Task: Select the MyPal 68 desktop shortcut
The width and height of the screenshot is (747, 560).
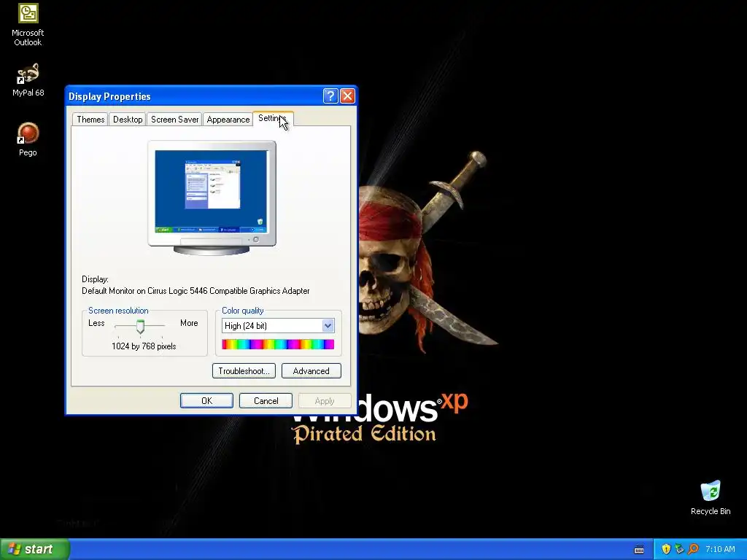Action: (x=28, y=80)
